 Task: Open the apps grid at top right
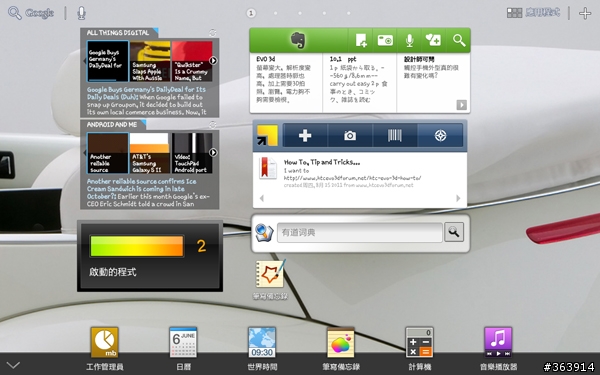[x=533, y=13]
